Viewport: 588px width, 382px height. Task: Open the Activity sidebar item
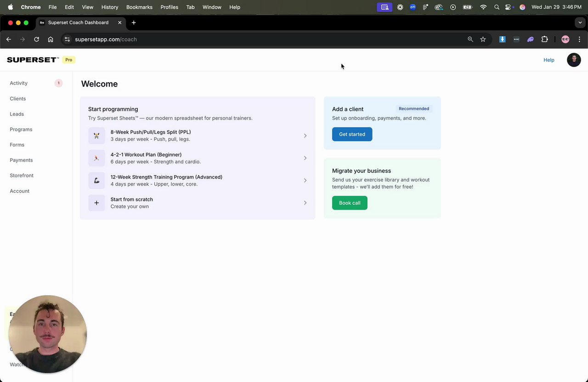click(18, 83)
